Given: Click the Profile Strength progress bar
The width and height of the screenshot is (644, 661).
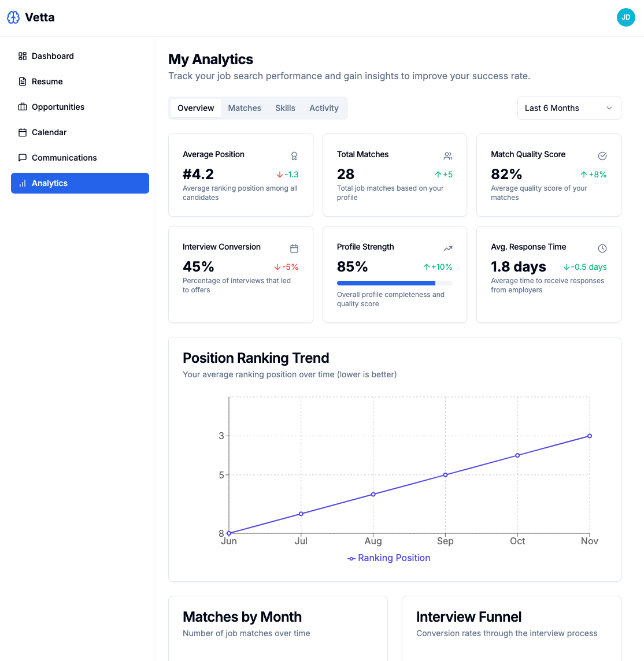Looking at the screenshot, I should point(395,283).
